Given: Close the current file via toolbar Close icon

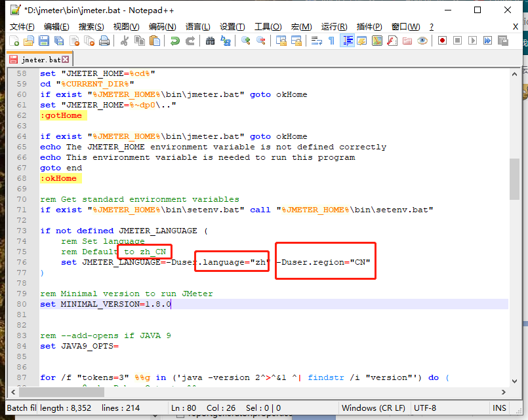Looking at the screenshot, I should click(x=74, y=41).
